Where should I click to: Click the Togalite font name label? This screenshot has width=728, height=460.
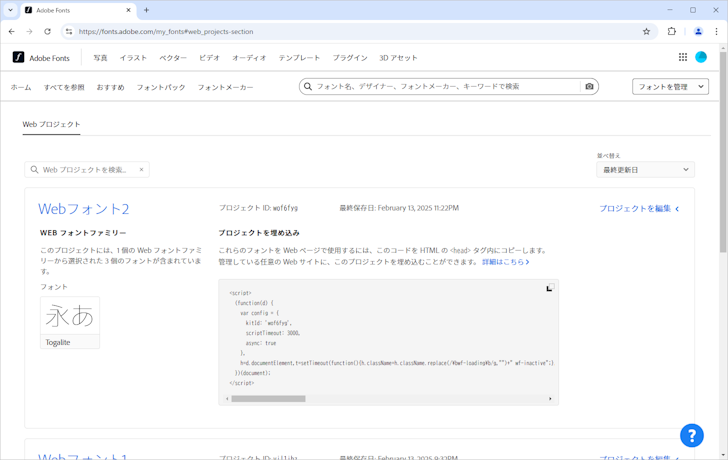58,342
